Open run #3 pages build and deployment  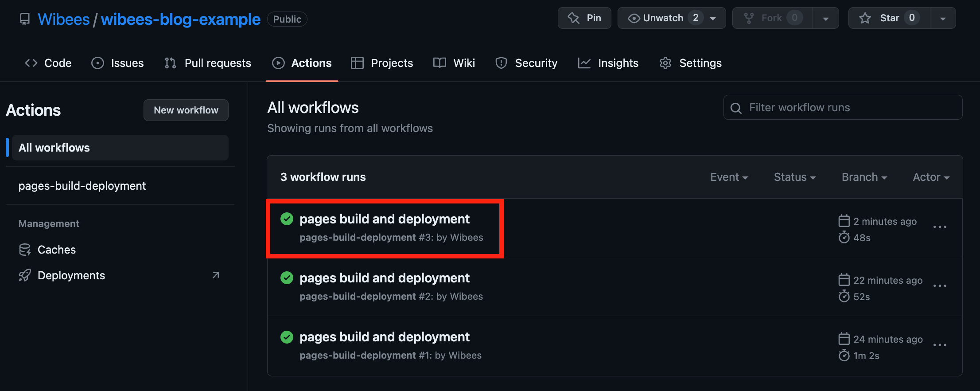(x=385, y=219)
